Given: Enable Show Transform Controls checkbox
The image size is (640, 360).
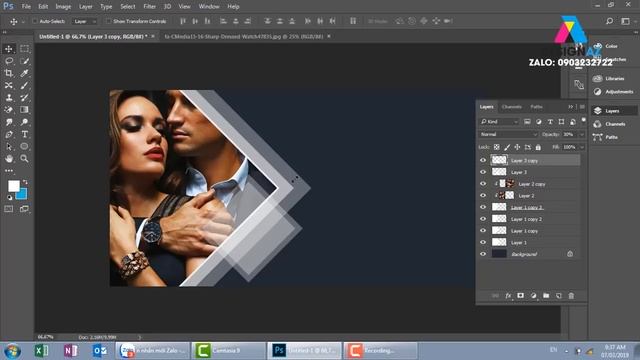Looking at the screenshot, I should [x=108, y=21].
